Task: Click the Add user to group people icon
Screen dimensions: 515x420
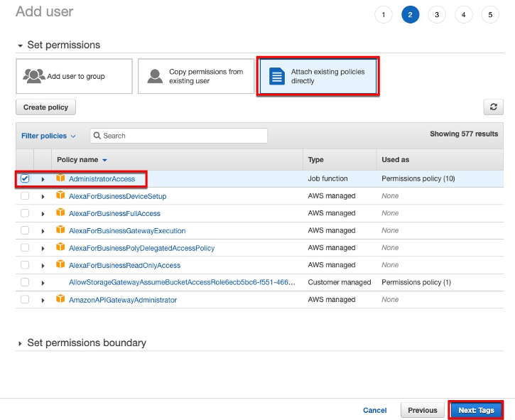Action: coord(34,76)
